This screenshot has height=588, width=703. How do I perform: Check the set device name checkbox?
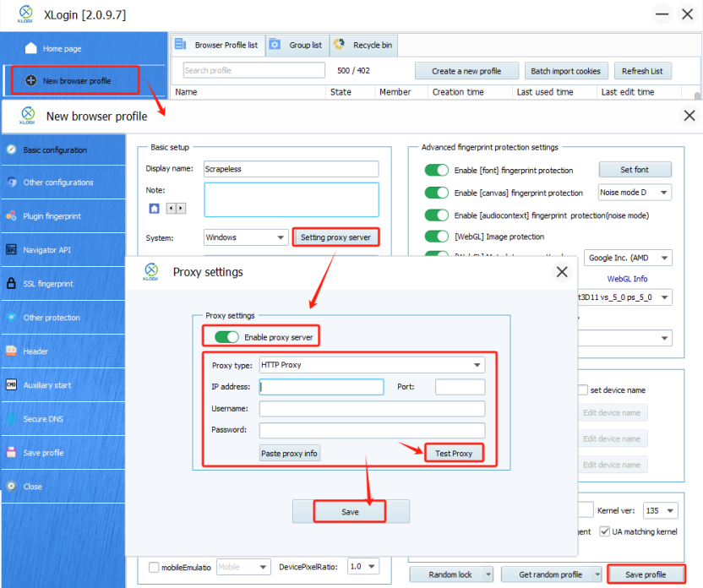pyautogui.click(x=583, y=390)
